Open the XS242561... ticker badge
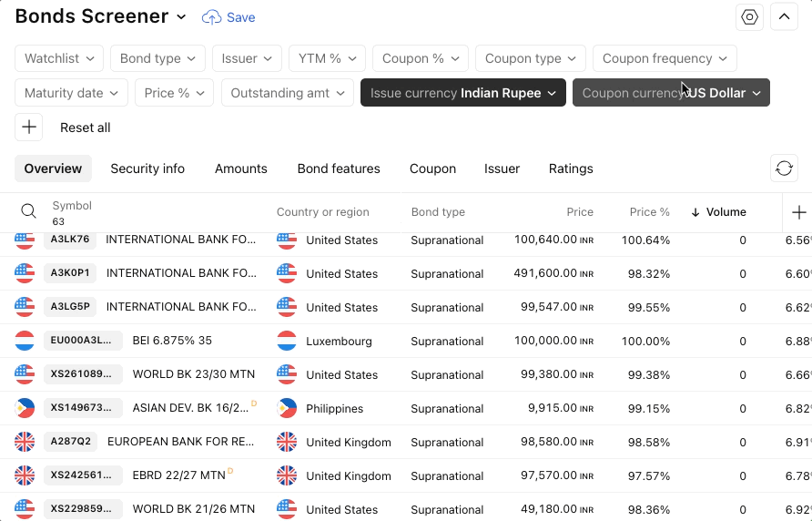This screenshot has width=812, height=521. [83, 475]
